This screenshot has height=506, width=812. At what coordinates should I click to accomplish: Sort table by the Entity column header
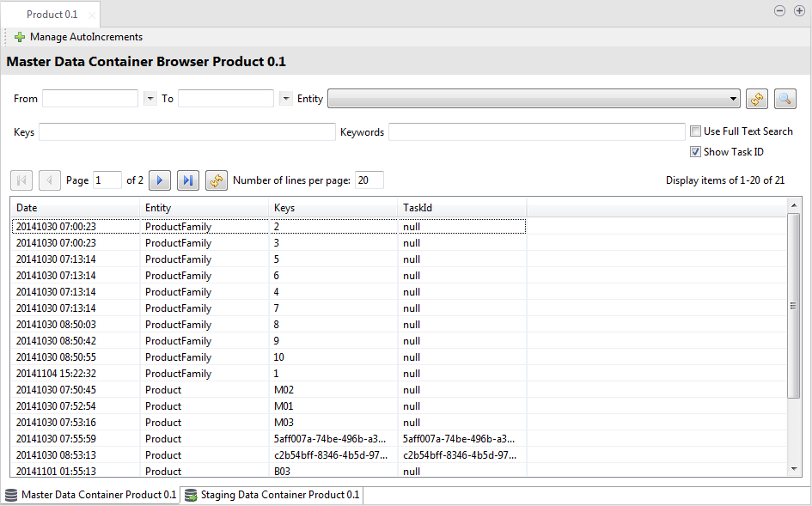click(204, 208)
